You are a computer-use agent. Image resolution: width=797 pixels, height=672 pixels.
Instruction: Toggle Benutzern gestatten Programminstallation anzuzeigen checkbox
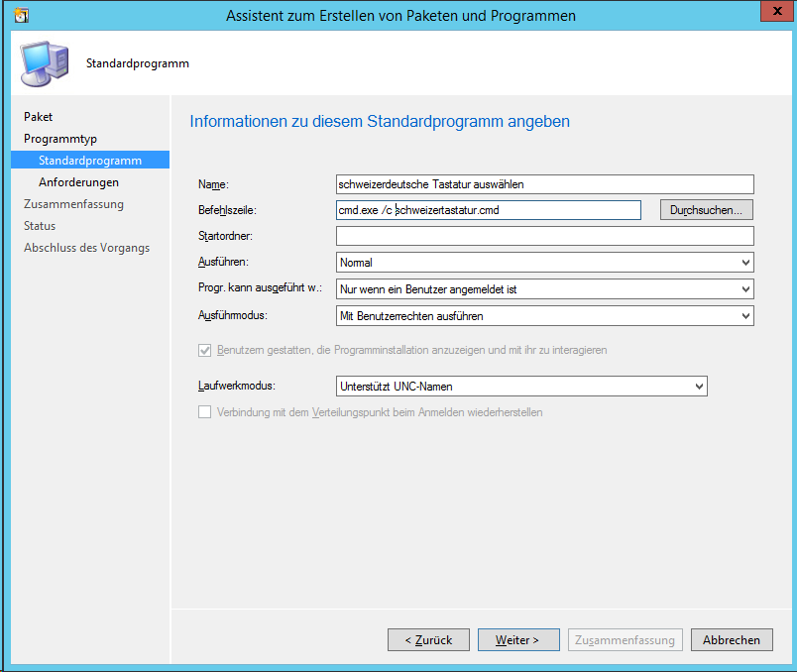click(205, 350)
